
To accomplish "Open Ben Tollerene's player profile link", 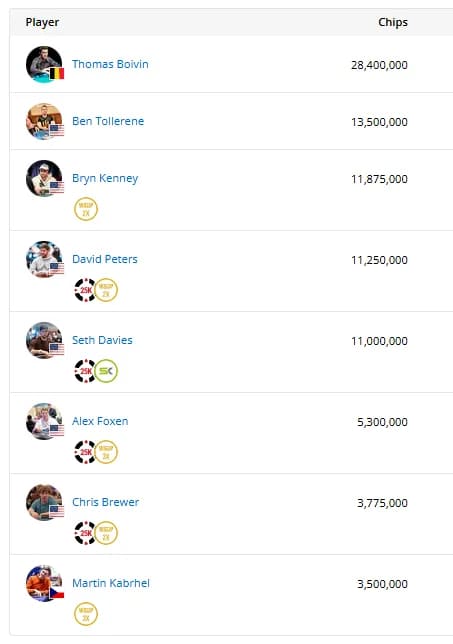I will tap(108, 121).
